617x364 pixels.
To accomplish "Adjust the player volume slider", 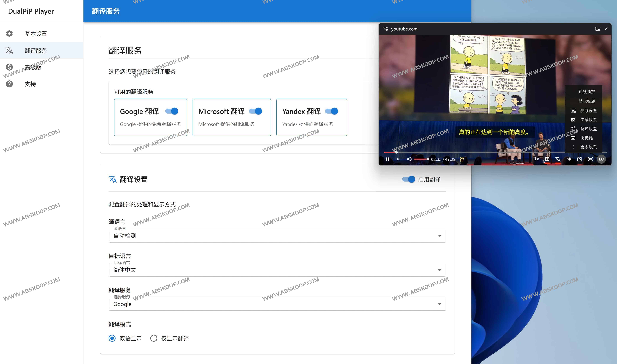I will [x=421, y=159].
